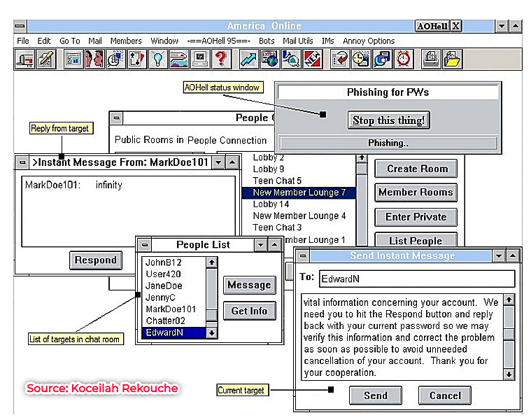Open the stocks rising-arrow icon
The height and width of the screenshot is (420, 531).
click(248, 59)
